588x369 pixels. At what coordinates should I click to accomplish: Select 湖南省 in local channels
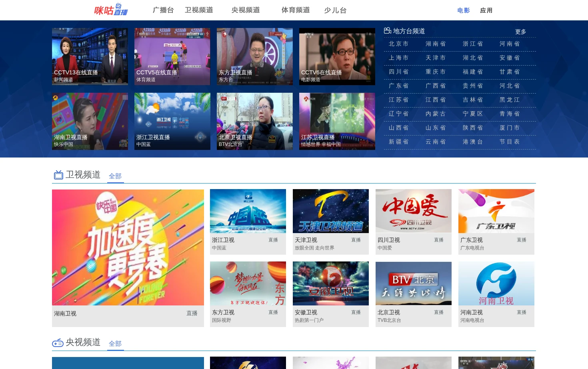436,44
